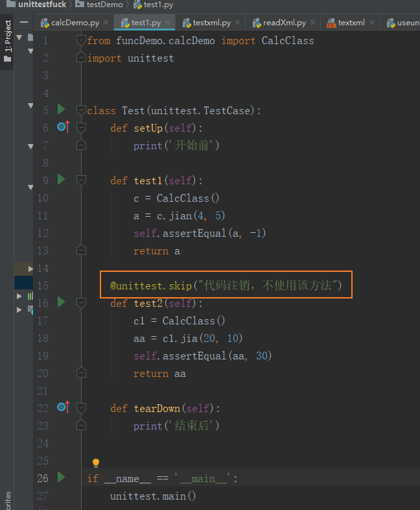
Task: Click print('结束后') statement
Action: [176, 426]
